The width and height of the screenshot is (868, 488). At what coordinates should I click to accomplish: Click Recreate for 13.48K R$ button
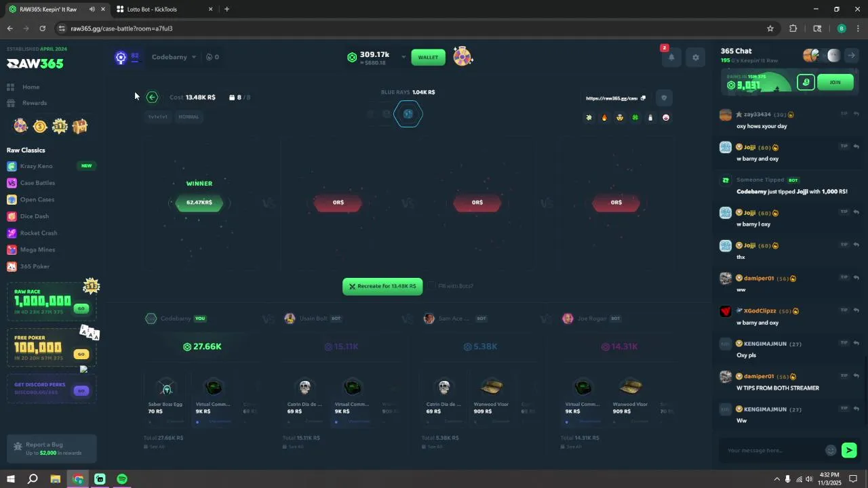click(382, 286)
